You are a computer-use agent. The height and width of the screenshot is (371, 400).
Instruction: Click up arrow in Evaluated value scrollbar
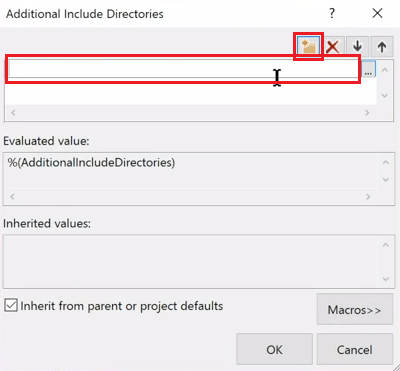tap(386, 162)
